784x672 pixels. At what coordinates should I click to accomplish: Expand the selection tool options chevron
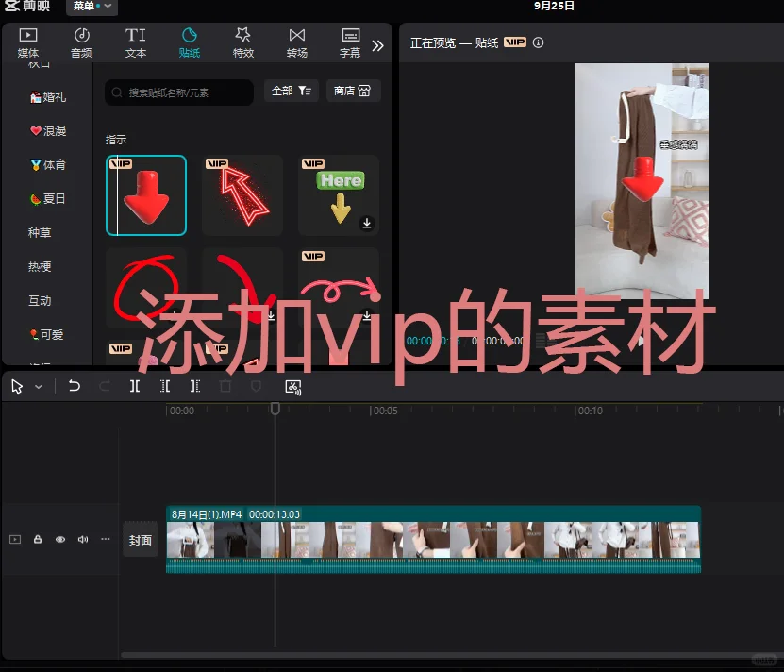point(40,386)
